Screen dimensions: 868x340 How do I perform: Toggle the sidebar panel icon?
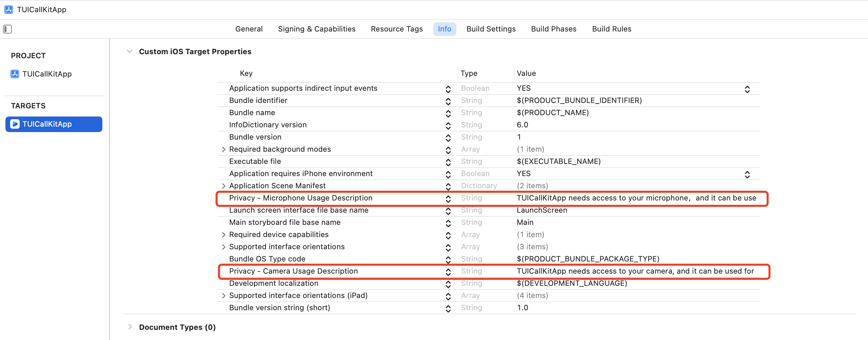pyautogui.click(x=7, y=29)
